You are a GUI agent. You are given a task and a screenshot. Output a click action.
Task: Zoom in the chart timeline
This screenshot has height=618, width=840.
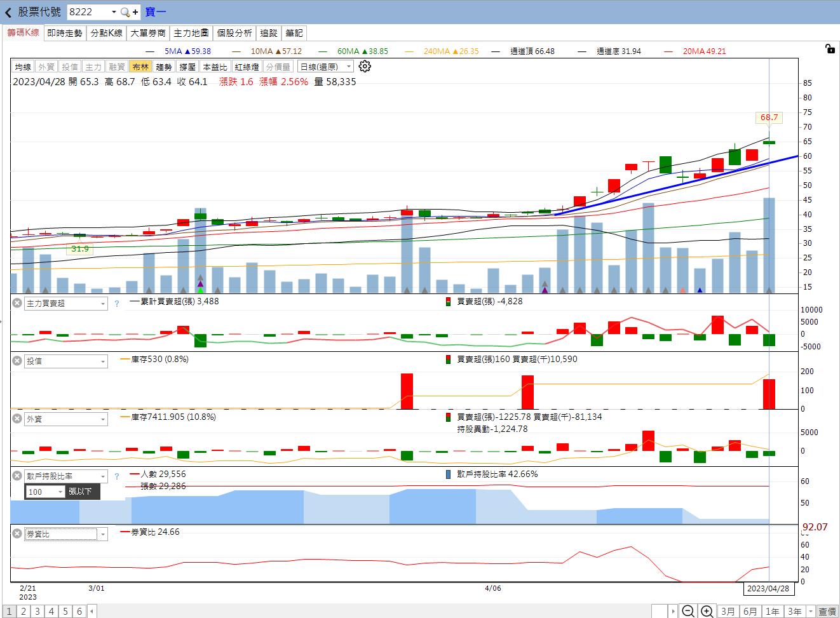(707, 611)
